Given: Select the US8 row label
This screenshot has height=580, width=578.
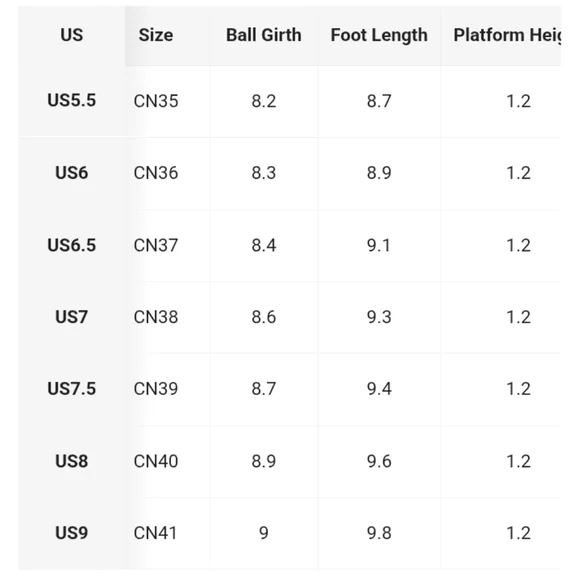Looking at the screenshot, I should (72, 461).
